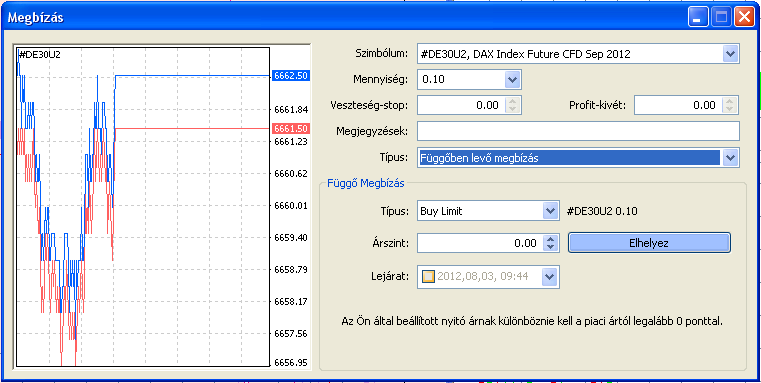The width and height of the screenshot is (761, 383).
Task: Decrease Árszint with the down arrow
Action: coord(550,247)
